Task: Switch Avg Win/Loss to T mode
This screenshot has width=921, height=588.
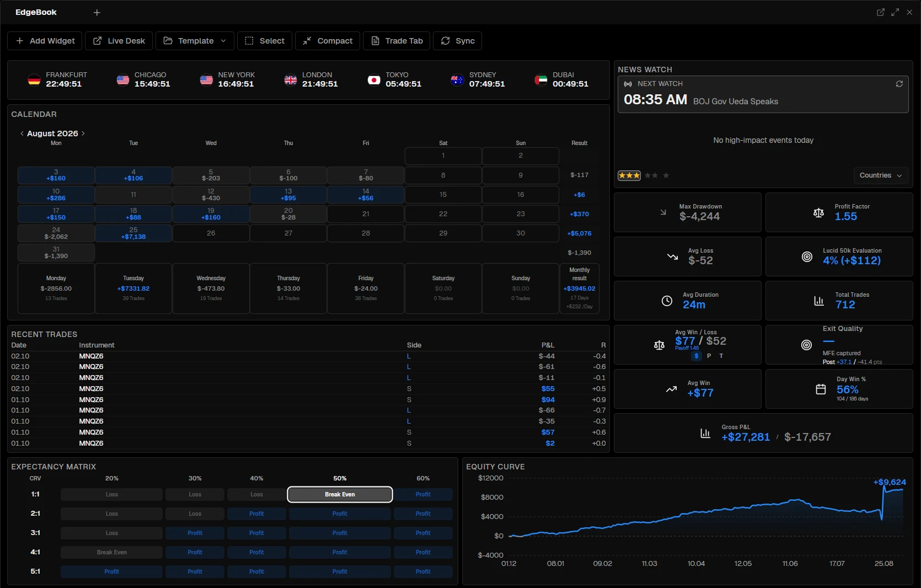Action: (x=721, y=356)
